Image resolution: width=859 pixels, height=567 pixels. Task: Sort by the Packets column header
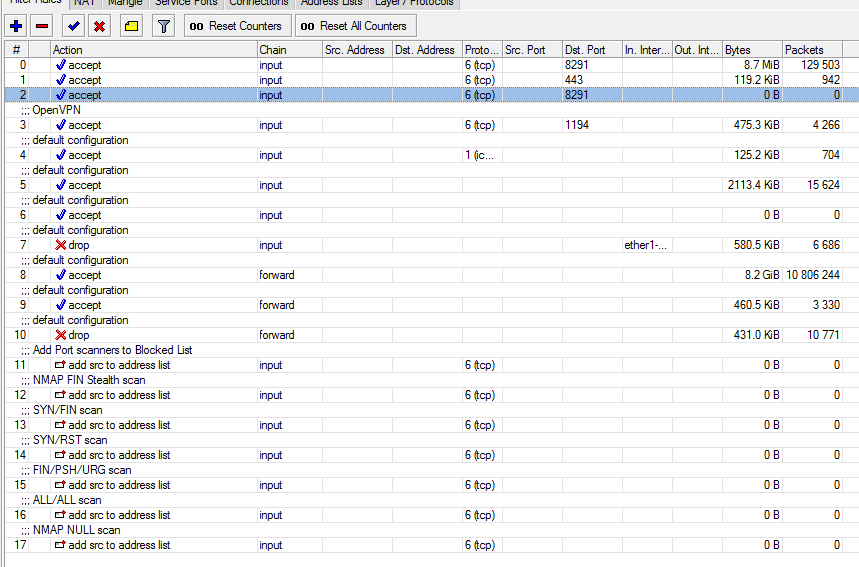804,50
